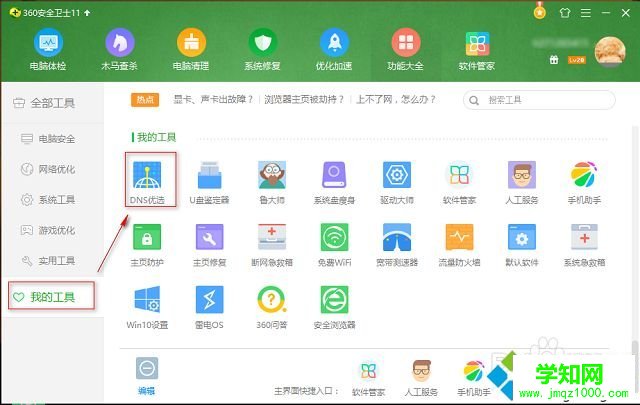This screenshot has width=640, height=405.
Task: Click the orange 热点 tag
Action: click(x=145, y=100)
